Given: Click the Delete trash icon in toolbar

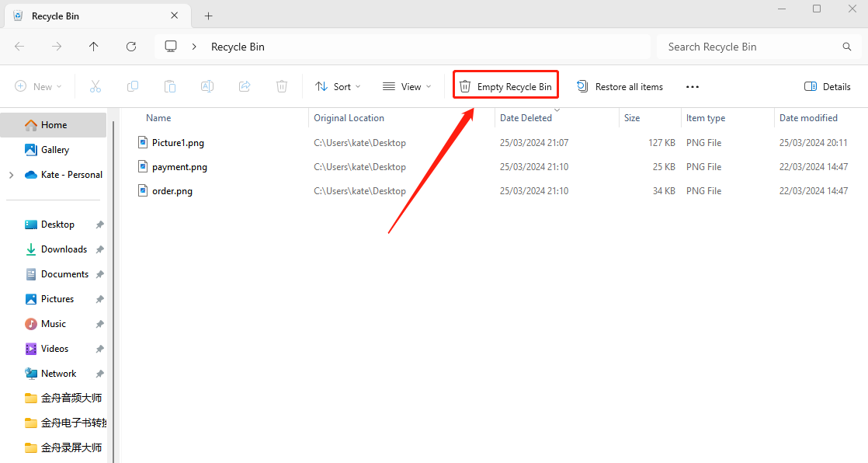Looking at the screenshot, I should point(282,86).
